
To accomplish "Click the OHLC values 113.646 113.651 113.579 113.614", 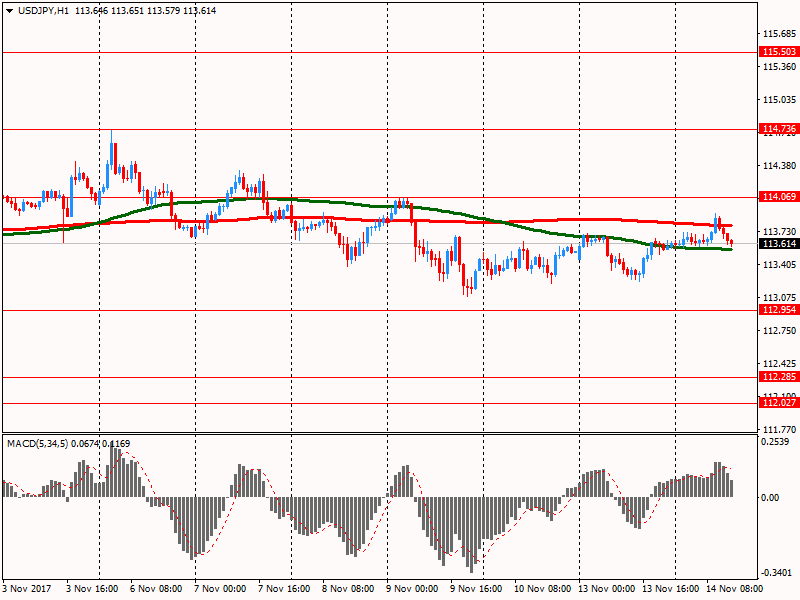I will coord(145,11).
